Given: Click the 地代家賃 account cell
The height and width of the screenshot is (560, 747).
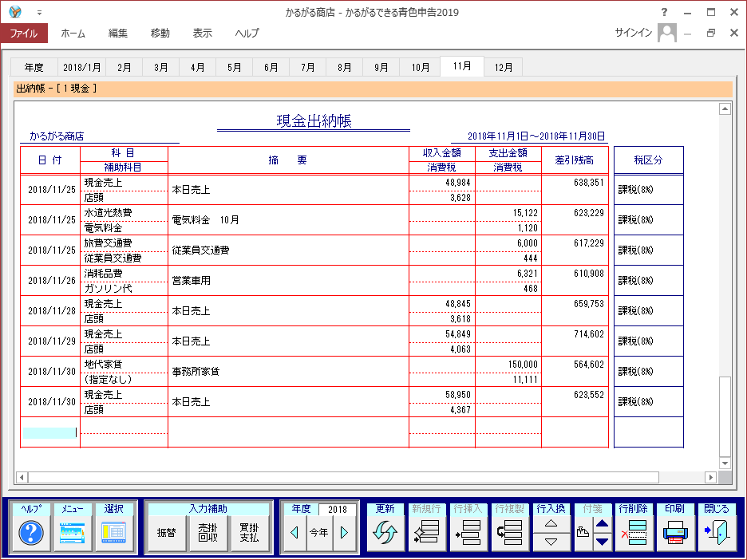Looking at the screenshot, I should tap(124, 365).
